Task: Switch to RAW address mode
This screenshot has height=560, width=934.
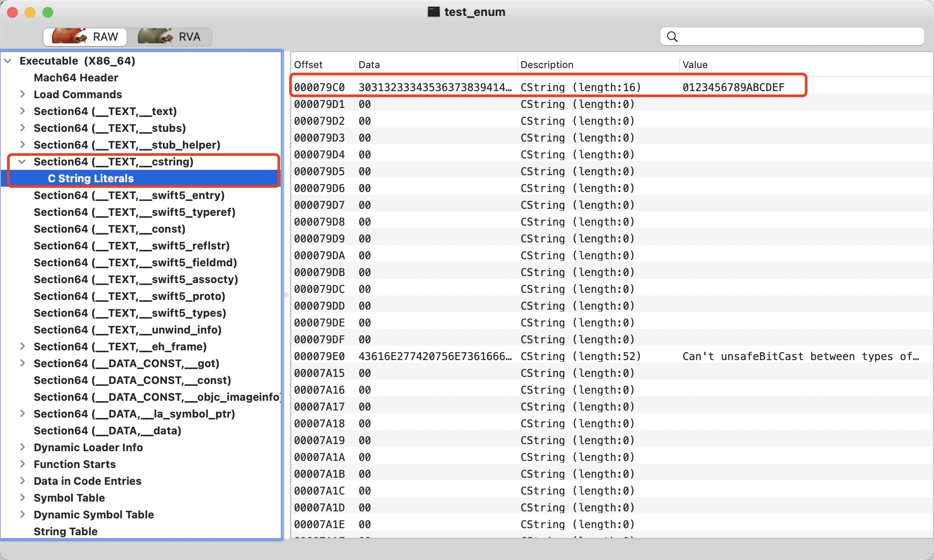Action: pos(85,37)
